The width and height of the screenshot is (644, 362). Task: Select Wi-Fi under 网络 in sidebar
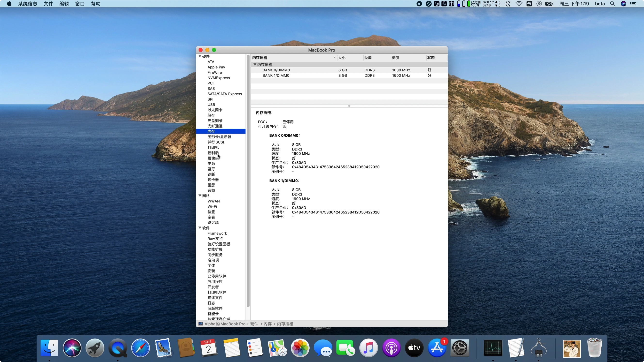click(212, 206)
